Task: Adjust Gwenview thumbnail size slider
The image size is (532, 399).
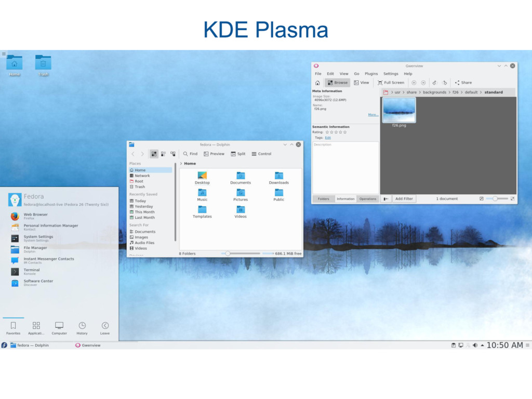Action: [x=495, y=199]
